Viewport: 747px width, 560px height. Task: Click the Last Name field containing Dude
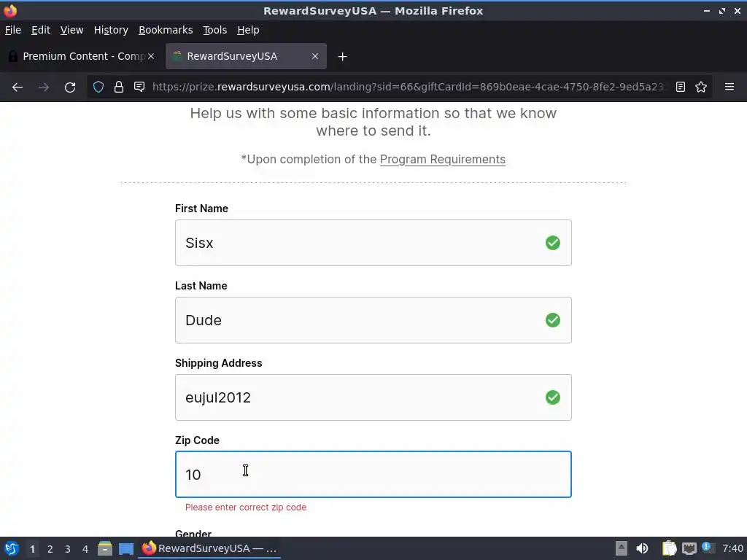pyautogui.click(x=373, y=320)
